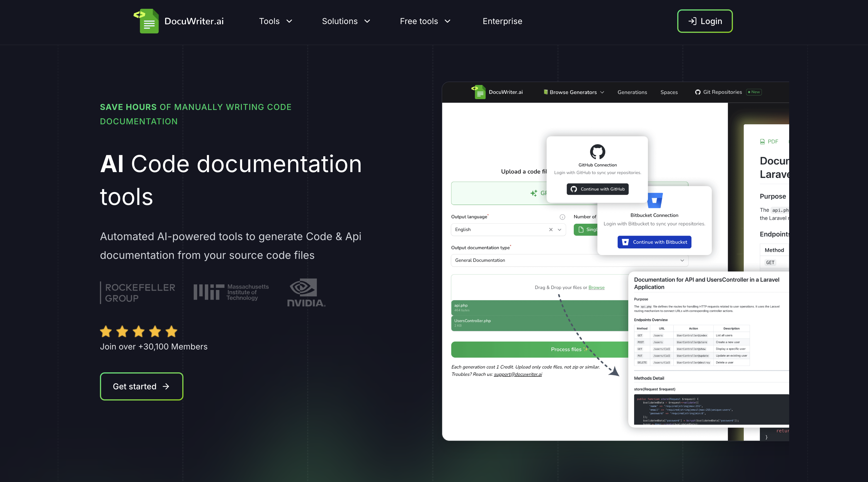Open the General Documentation type dropdown
Viewport: 868px width, 482px height.
coord(569,260)
